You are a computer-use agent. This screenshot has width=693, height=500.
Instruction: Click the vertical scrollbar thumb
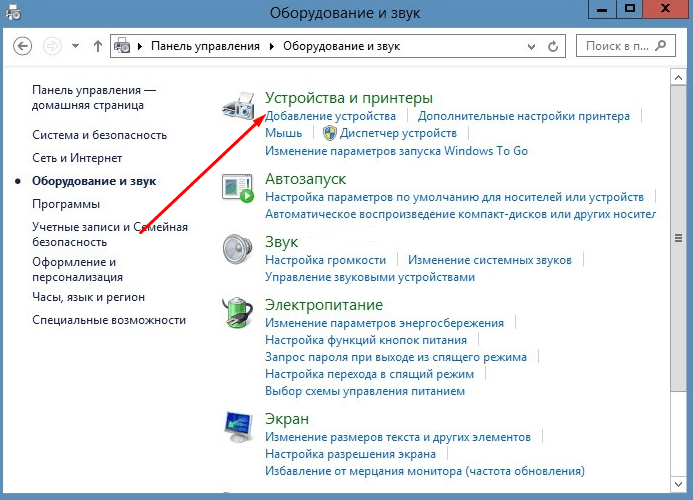(x=678, y=240)
